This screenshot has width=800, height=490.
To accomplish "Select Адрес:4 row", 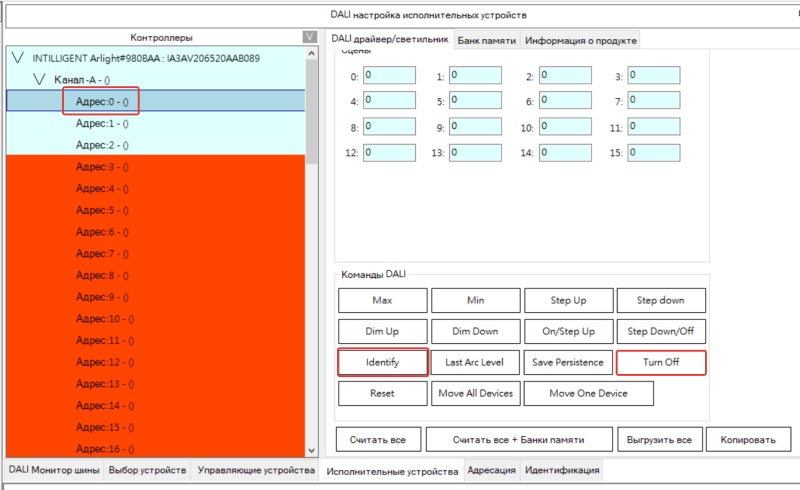I will [156, 188].
